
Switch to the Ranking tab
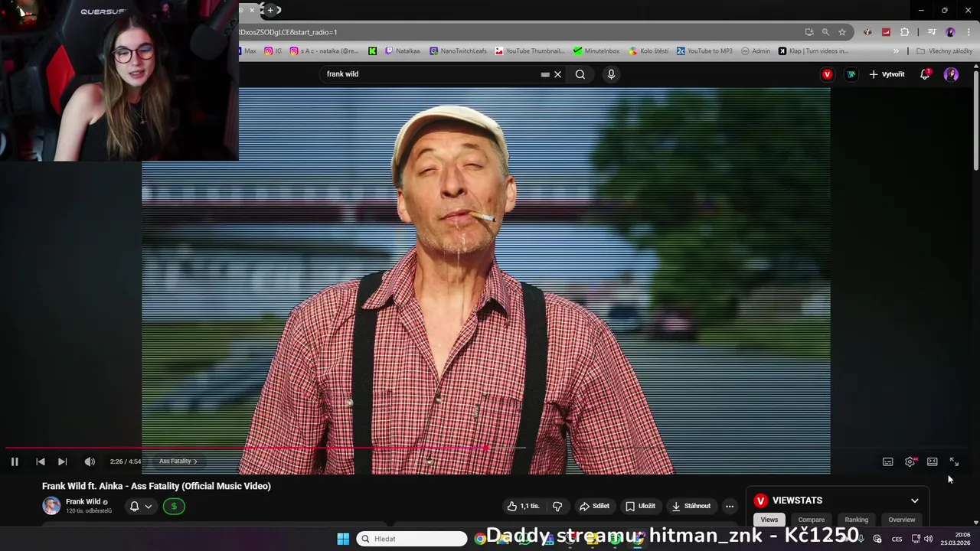point(856,520)
